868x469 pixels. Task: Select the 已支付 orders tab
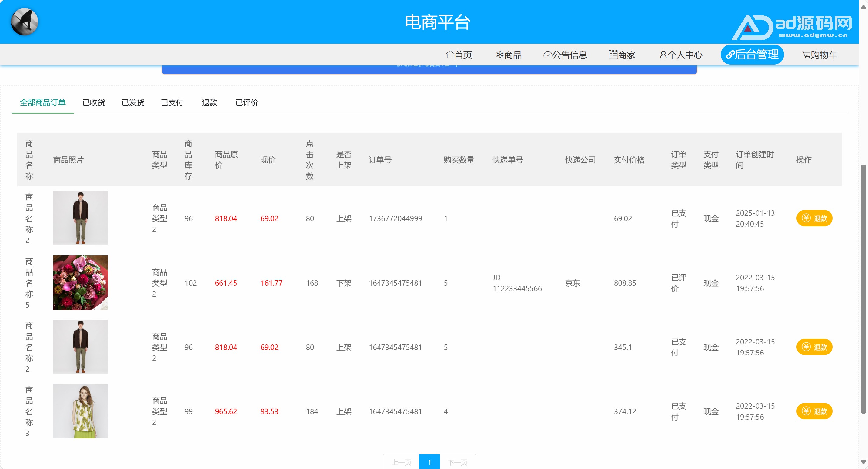point(172,102)
